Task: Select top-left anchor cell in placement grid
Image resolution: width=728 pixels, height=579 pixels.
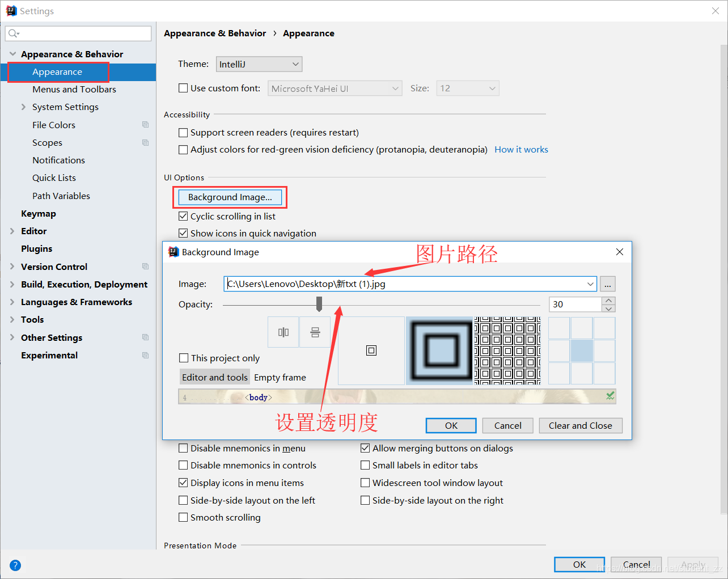Action: (559, 328)
